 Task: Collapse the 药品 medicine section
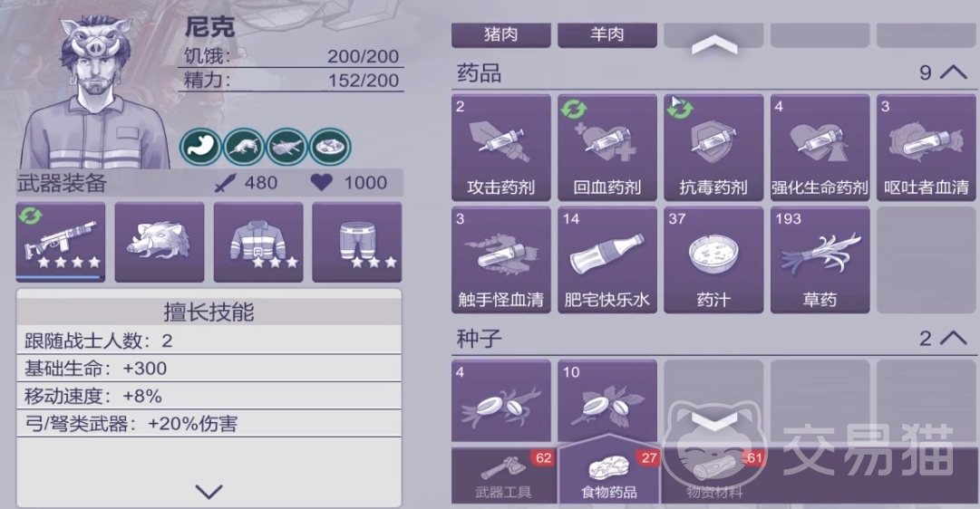click(953, 72)
